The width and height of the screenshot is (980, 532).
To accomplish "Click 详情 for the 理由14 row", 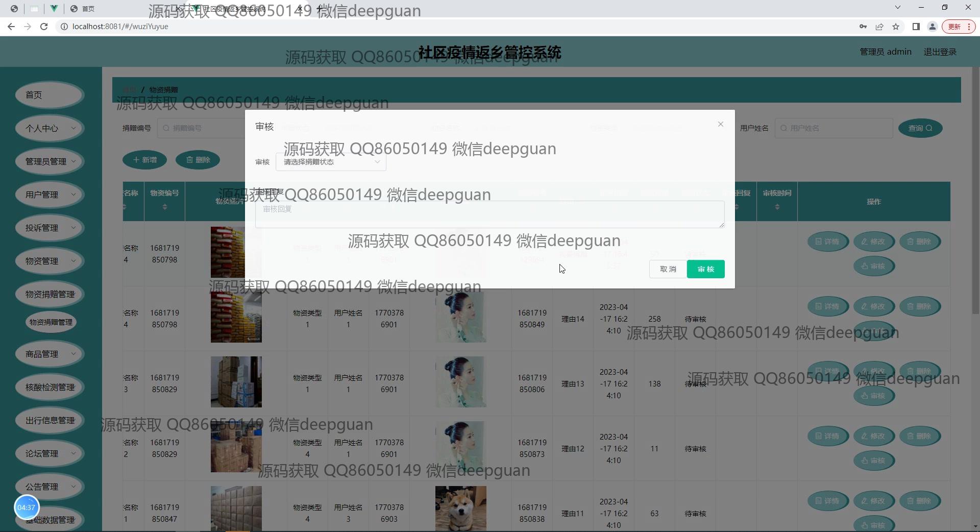I will click(x=828, y=306).
